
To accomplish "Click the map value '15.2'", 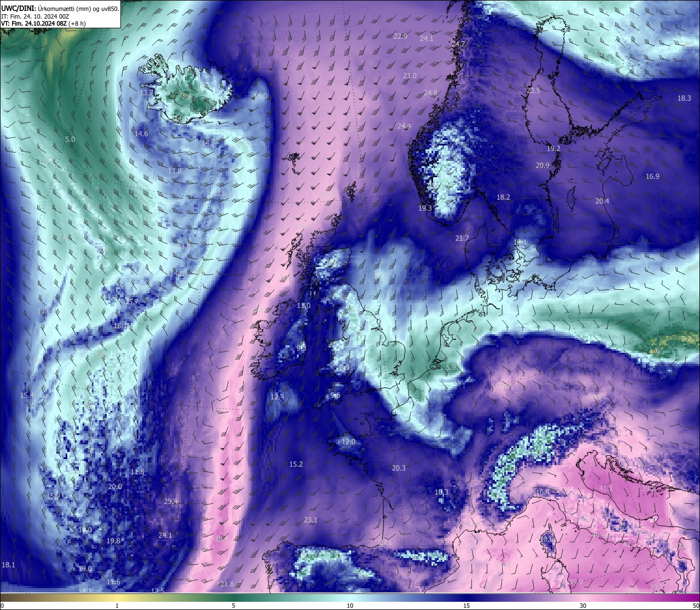I will [296, 464].
